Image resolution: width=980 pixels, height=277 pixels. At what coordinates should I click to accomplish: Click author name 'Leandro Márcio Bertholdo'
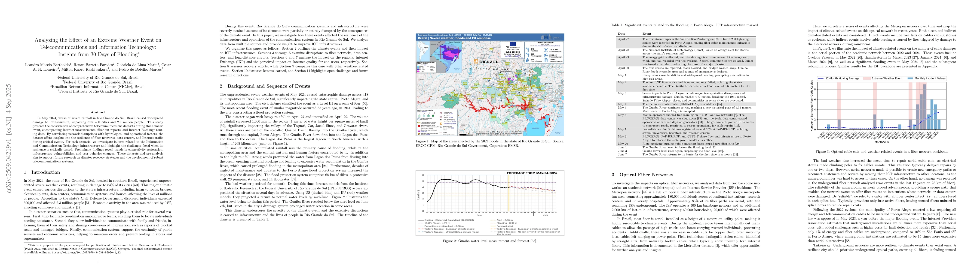coord(48,65)
